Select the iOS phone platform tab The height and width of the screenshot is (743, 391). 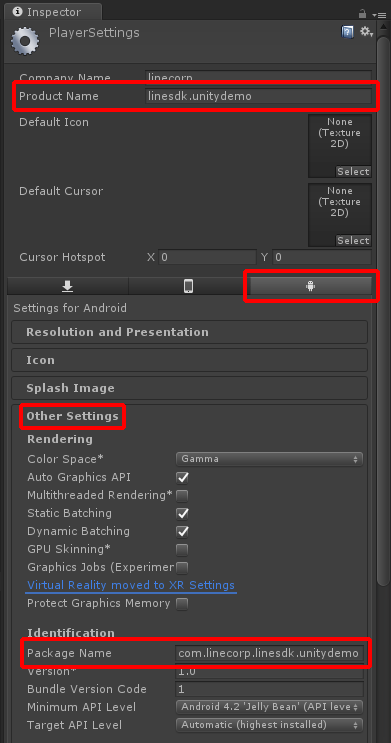[x=189, y=286]
